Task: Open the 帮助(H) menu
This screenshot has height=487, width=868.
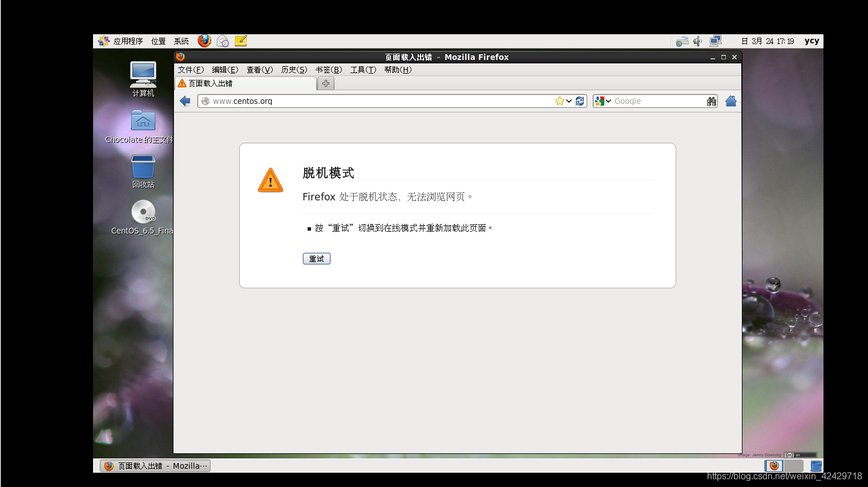Action: pyautogui.click(x=398, y=70)
